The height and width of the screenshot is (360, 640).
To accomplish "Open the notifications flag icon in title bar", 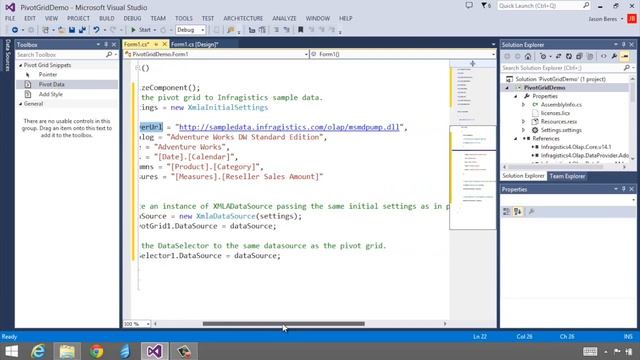I will pos(485,6).
